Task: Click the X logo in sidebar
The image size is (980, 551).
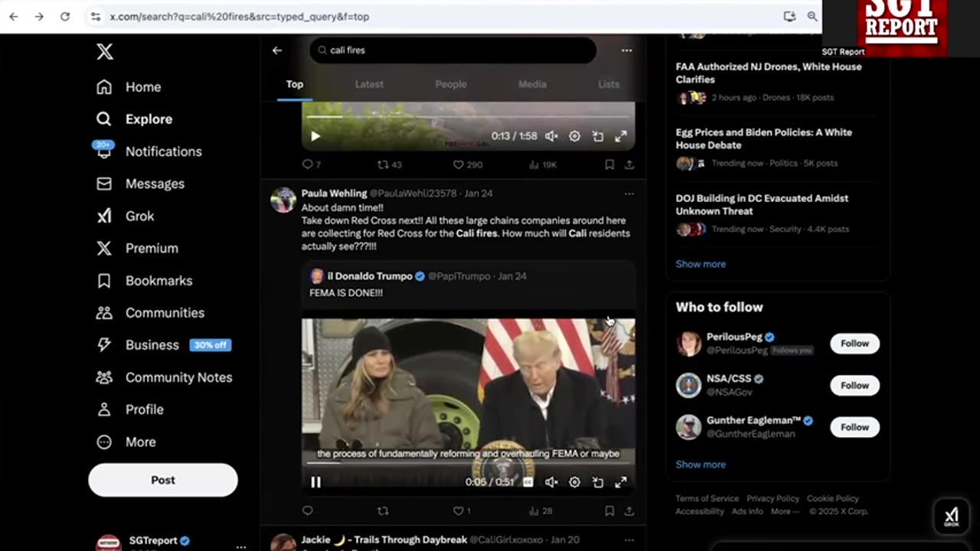Action: point(105,51)
